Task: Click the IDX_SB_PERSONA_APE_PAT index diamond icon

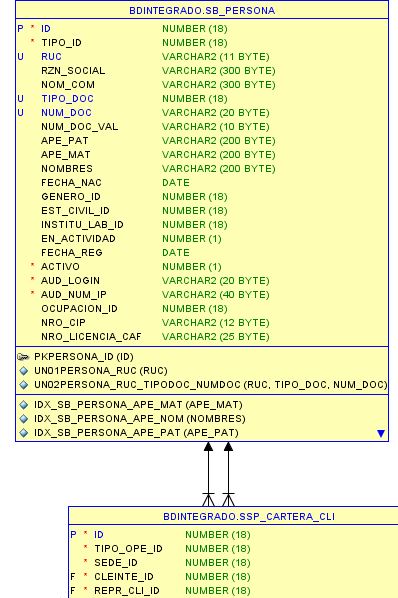Action: pyautogui.click(x=24, y=433)
